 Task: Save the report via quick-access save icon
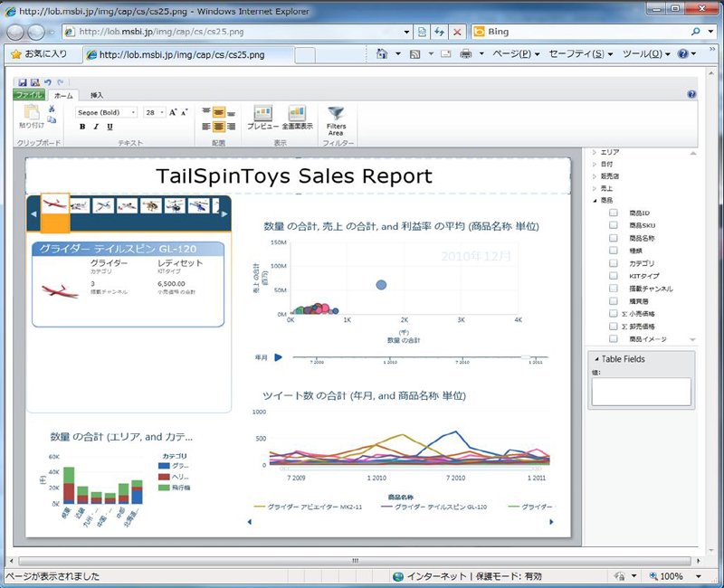coord(23,82)
